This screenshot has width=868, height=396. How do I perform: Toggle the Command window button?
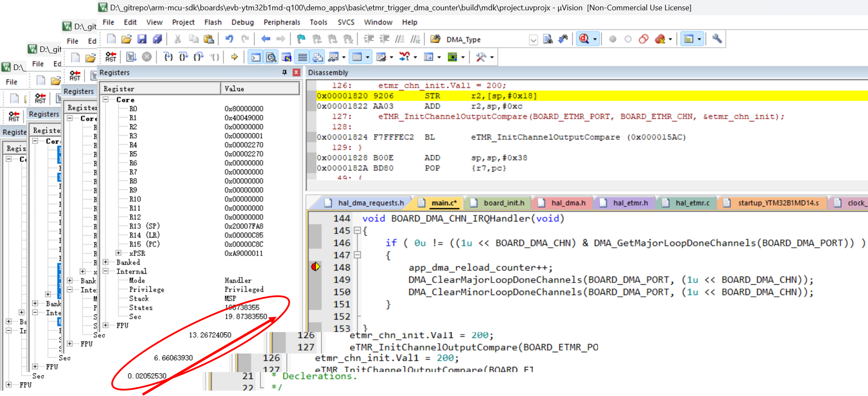pos(256,57)
